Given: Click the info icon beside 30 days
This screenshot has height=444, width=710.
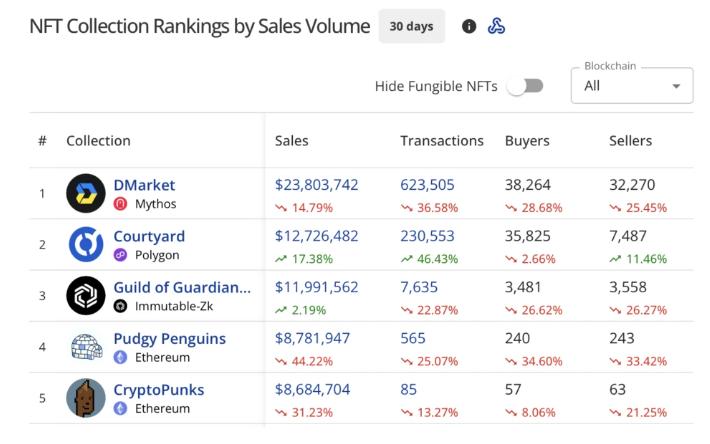Looking at the screenshot, I should (469, 27).
